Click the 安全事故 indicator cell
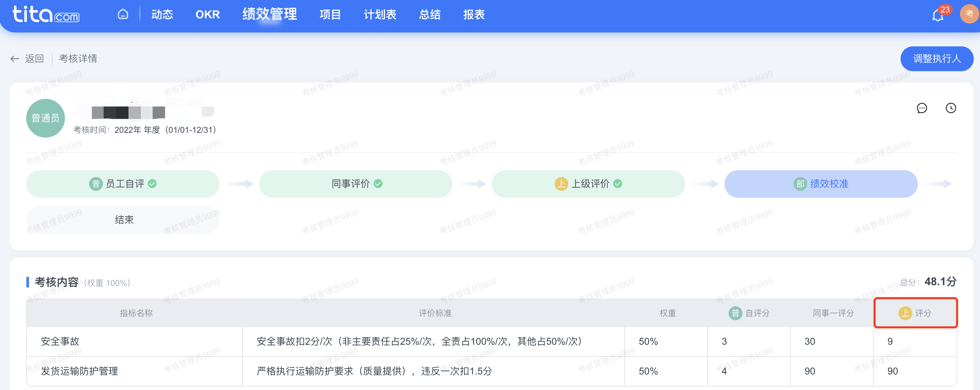The height and width of the screenshot is (390, 980). [x=134, y=342]
